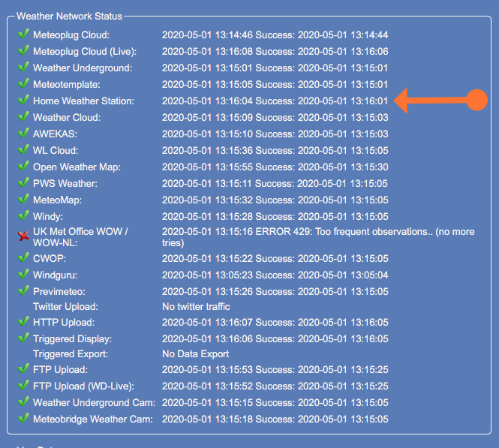Viewport: 499px width, 448px height.
Task: Select the Triggered Display 13:16:06 Success status
Action: [275, 339]
